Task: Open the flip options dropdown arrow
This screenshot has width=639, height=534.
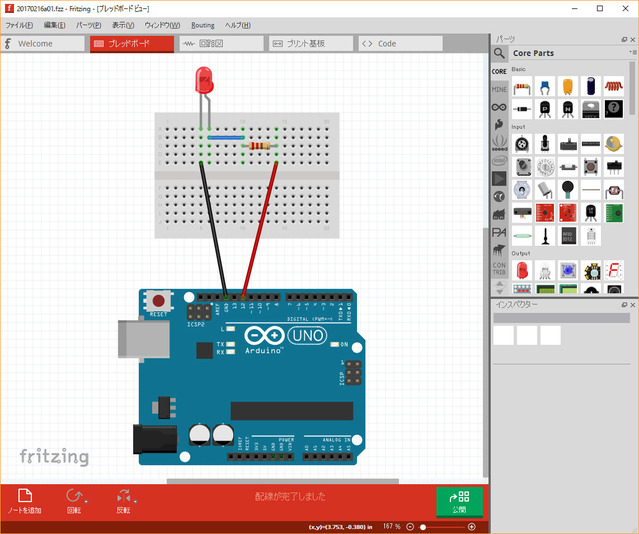Action: [x=135, y=501]
